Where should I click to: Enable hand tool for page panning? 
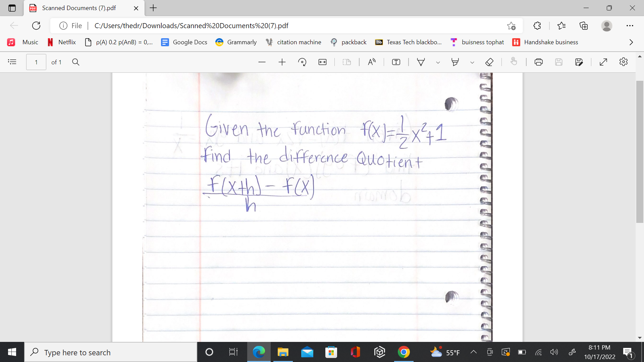pyautogui.click(x=514, y=62)
